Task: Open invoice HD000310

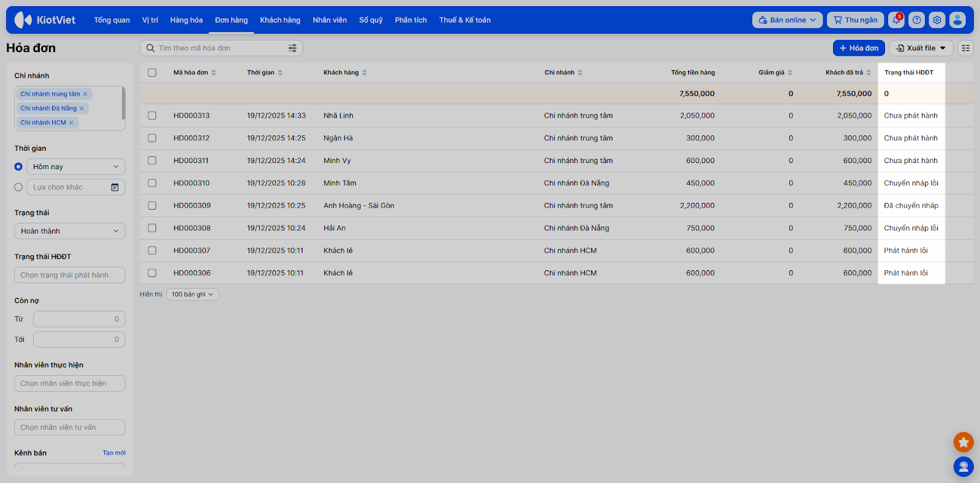Action: tap(192, 183)
